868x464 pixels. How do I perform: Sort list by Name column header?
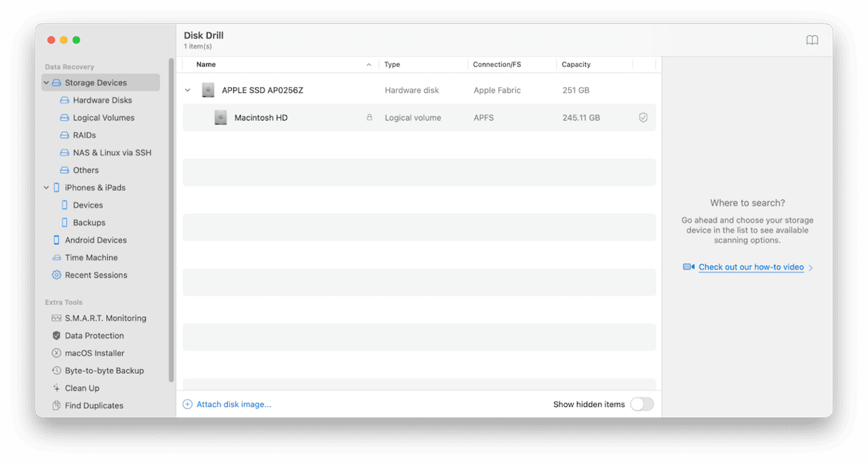point(206,64)
